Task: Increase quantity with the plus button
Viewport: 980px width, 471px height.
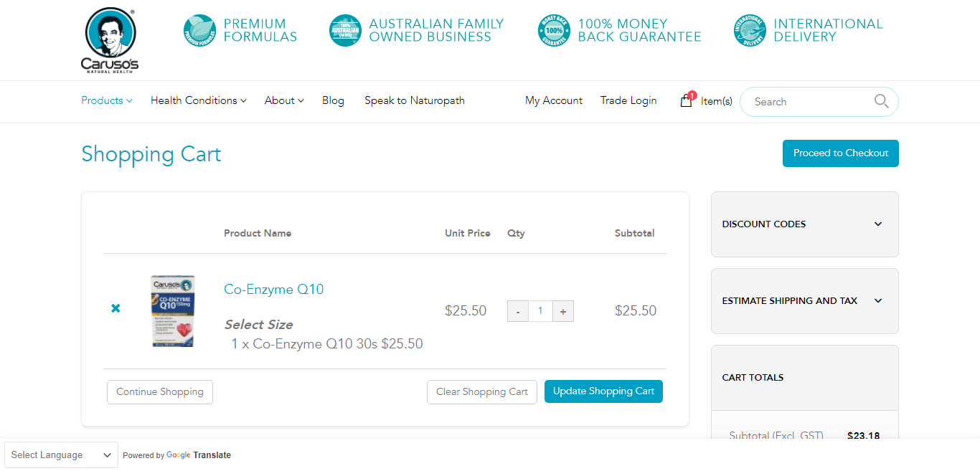Action: point(563,311)
